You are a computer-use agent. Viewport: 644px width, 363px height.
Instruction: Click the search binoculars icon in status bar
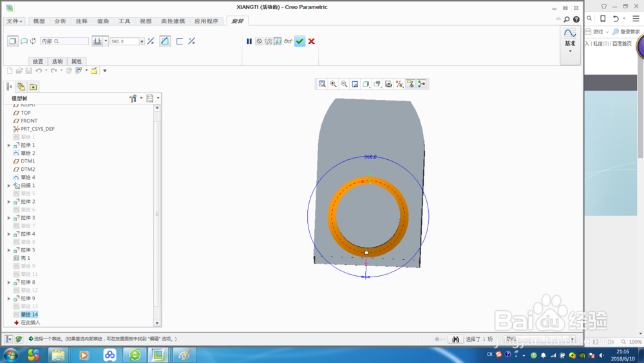(455, 339)
